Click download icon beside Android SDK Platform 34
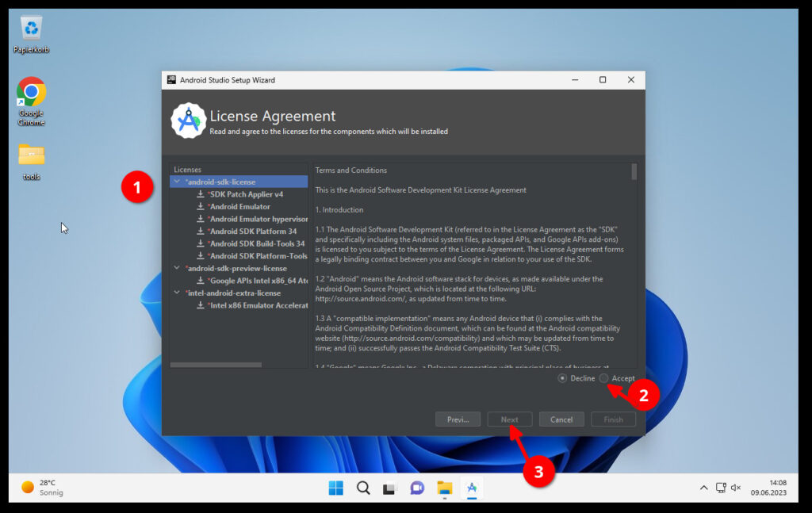Screen dimensions: 812x513 pyautogui.click(x=201, y=232)
